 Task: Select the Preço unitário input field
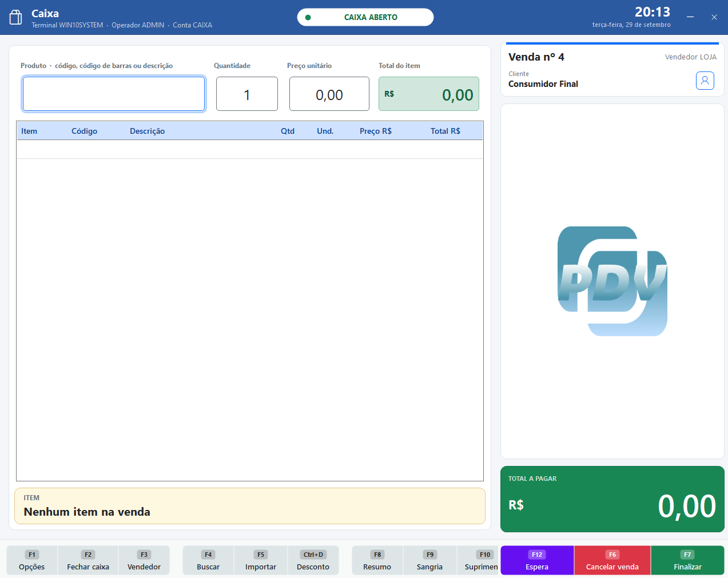329,94
